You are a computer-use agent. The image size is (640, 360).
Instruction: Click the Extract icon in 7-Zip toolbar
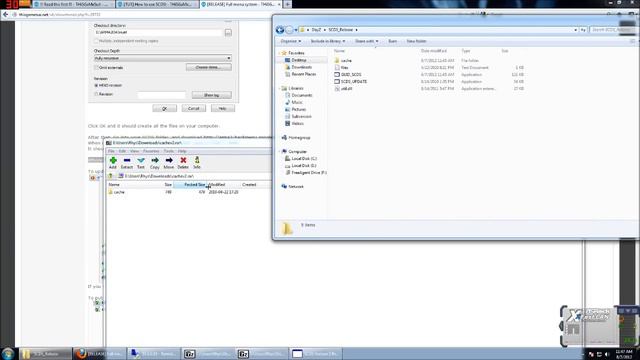click(127, 160)
